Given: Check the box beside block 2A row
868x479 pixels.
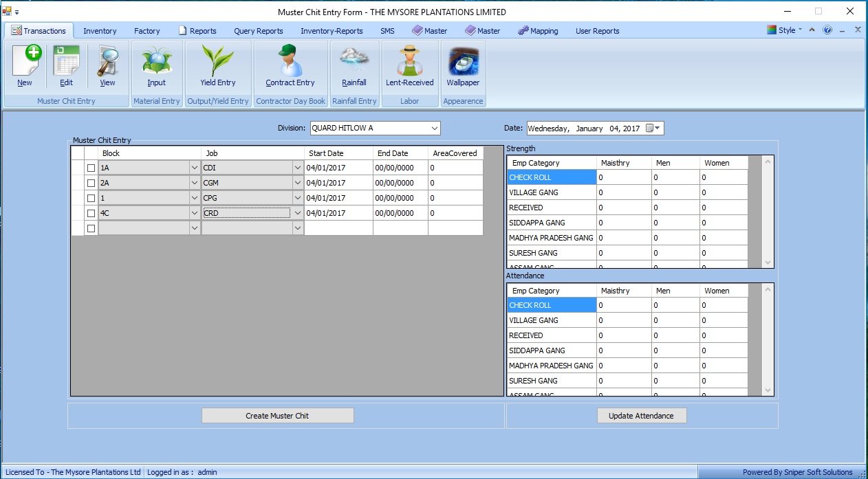Looking at the screenshot, I should click(x=91, y=183).
